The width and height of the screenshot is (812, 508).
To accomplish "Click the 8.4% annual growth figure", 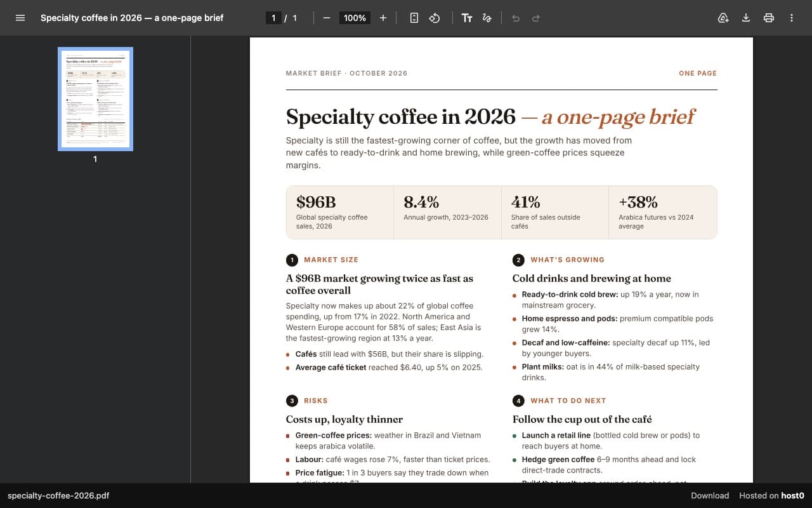I will pyautogui.click(x=421, y=202).
